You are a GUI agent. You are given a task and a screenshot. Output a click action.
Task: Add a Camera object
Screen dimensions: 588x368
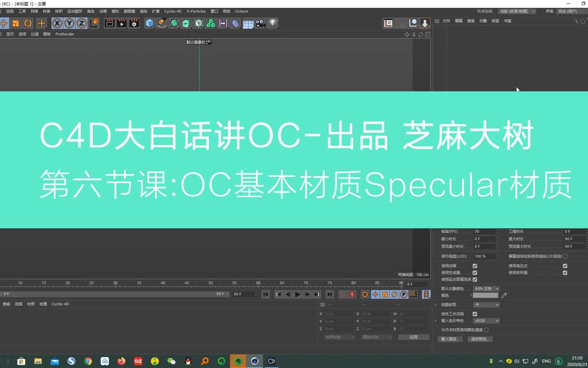point(261,23)
